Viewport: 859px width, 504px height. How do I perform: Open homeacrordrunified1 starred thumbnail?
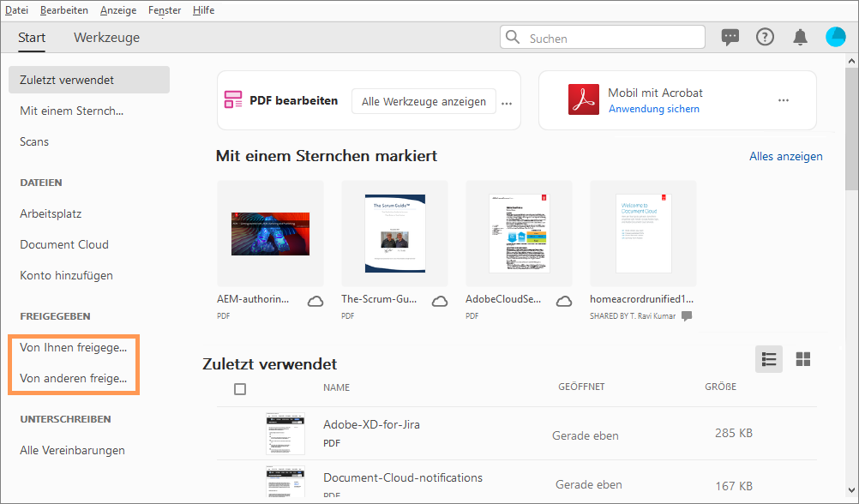[643, 233]
